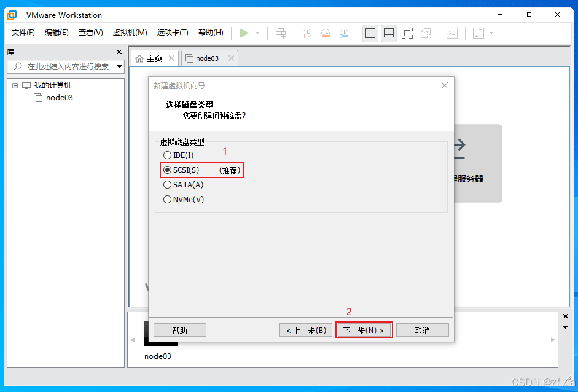
Task: Open the 编辑(E) menu
Action: pos(57,33)
